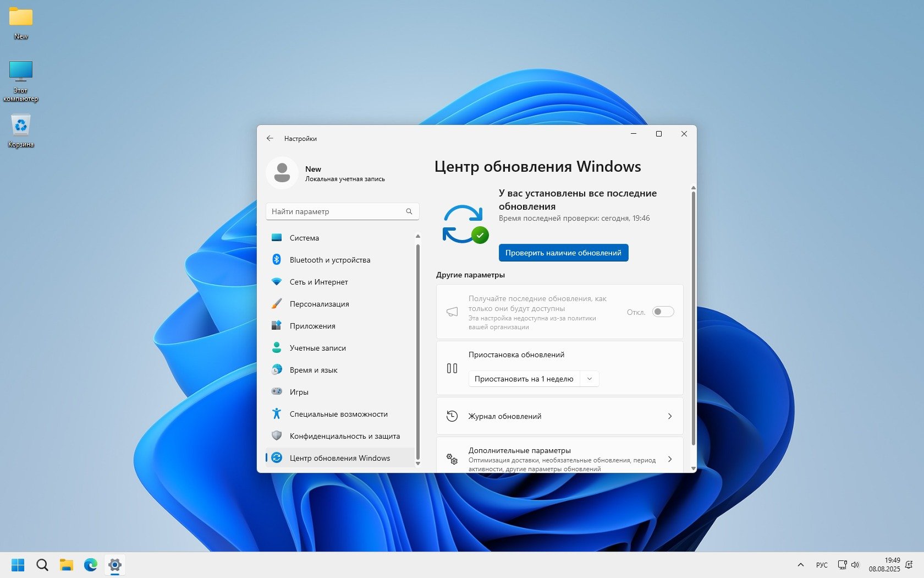Open Игры settings section
The image size is (924, 578).
point(340,392)
